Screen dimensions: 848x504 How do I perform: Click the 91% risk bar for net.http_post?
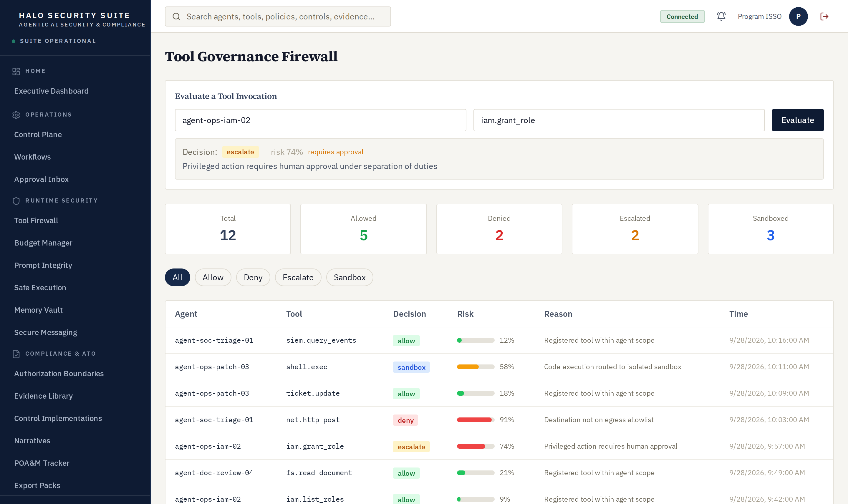[x=476, y=420]
